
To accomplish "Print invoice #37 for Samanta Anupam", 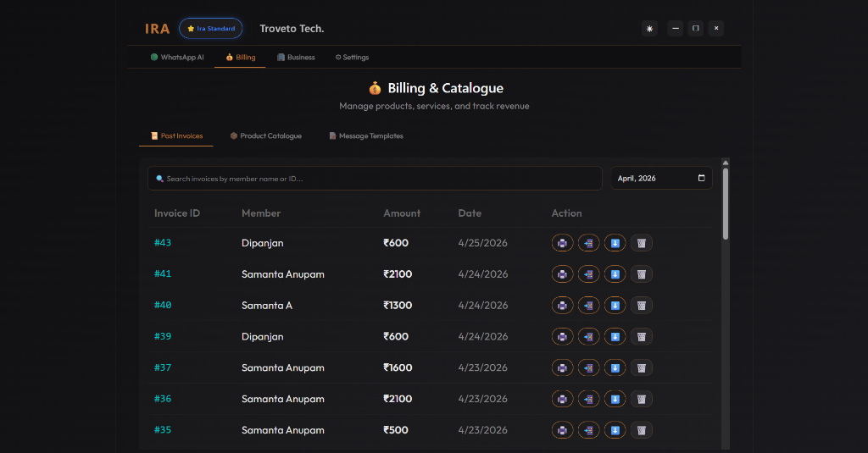I will click(562, 368).
